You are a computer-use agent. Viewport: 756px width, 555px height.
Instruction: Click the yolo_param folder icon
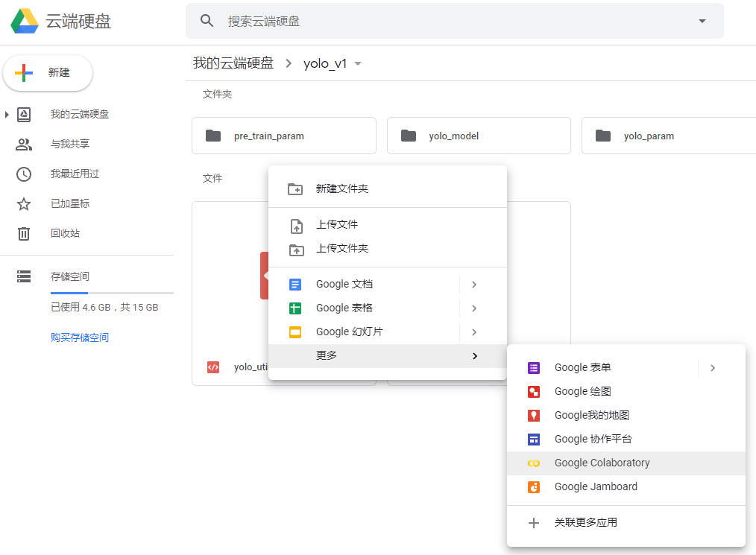[603, 136]
